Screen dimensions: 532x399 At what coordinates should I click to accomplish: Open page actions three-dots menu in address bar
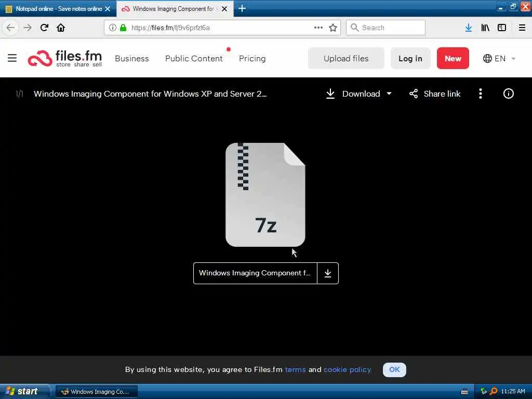(318, 28)
